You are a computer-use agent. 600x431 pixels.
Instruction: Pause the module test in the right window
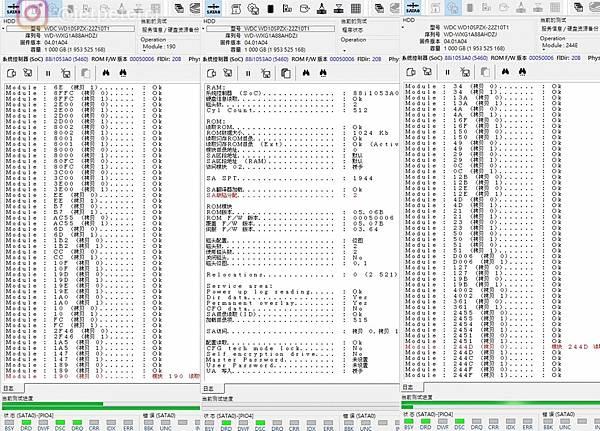pyautogui.click(x=447, y=72)
